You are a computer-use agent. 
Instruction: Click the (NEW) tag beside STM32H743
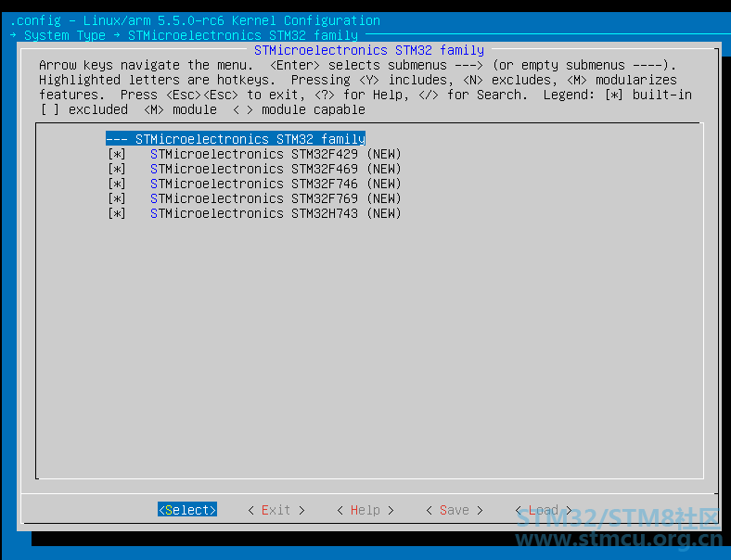tap(384, 214)
